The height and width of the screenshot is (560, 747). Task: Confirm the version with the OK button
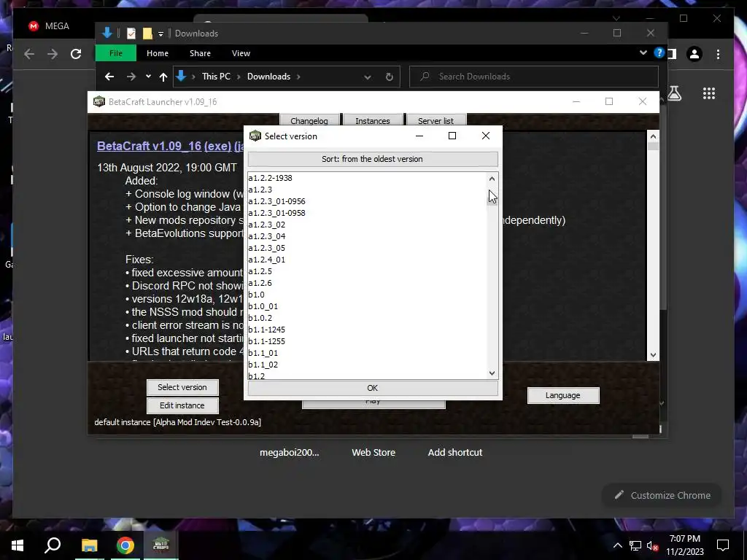tap(373, 388)
